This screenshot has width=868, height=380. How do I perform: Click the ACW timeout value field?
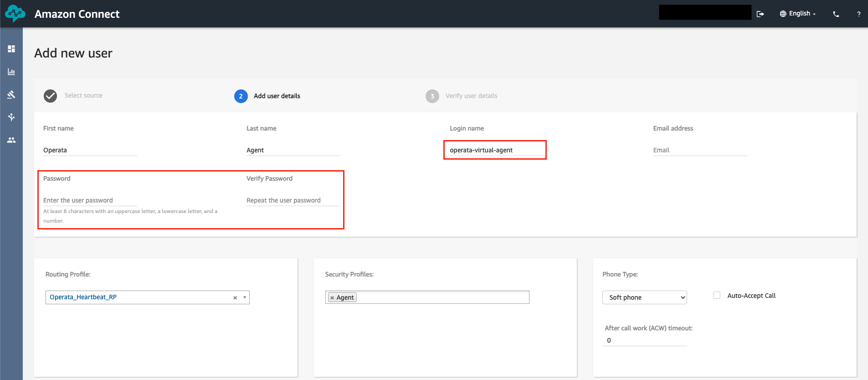click(x=644, y=340)
